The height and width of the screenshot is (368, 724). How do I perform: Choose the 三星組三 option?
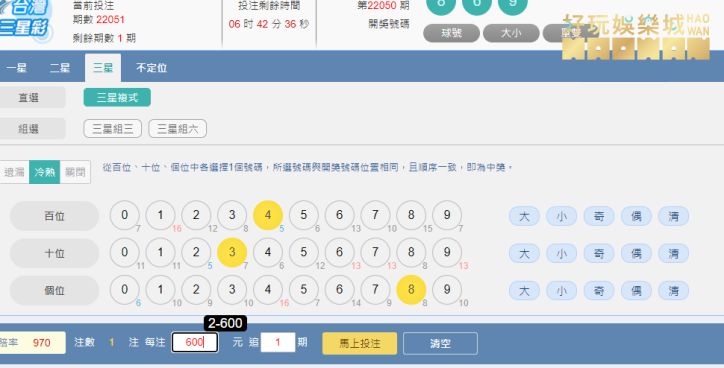[x=113, y=129]
